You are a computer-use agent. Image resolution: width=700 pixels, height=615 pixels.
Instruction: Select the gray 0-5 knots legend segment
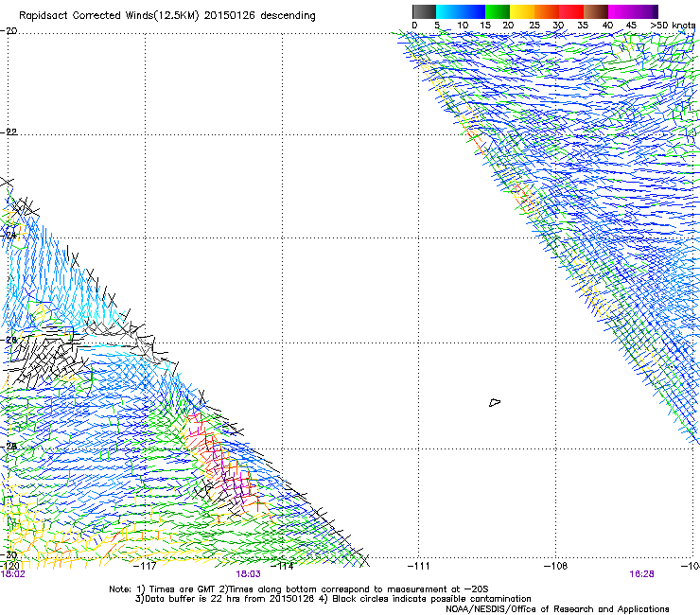pos(424,11)
